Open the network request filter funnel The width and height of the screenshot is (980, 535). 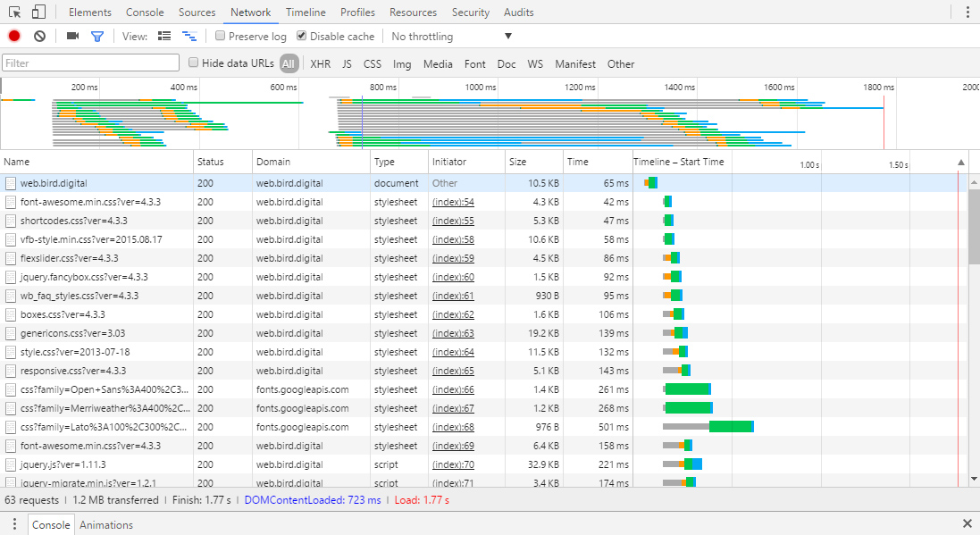pos(97,36)
